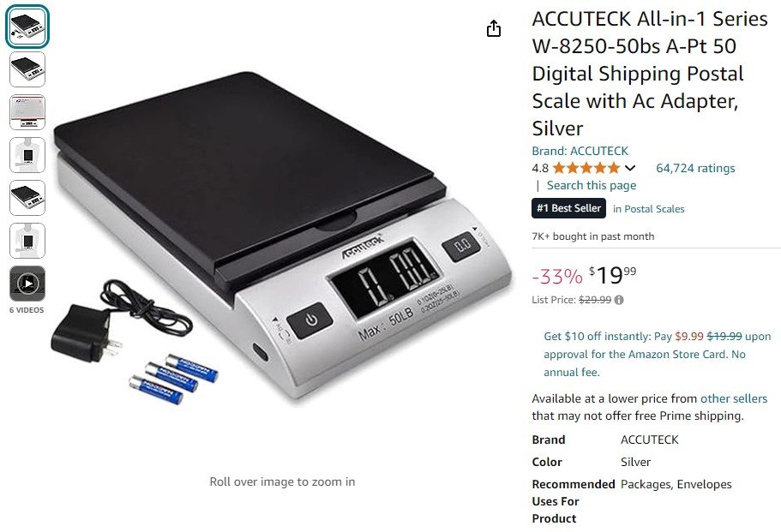Expand the star rating dropdown chevron
This screenshot has width=781, height=532.
[x=630, y=168]
